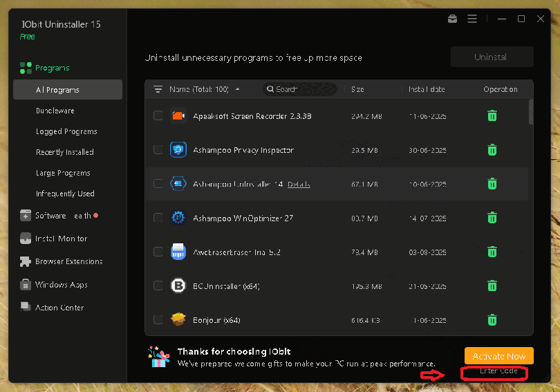The height and width of the screenshot is (392, 560).
Task: Click the Software Health icon
Action: click(26, 215)
